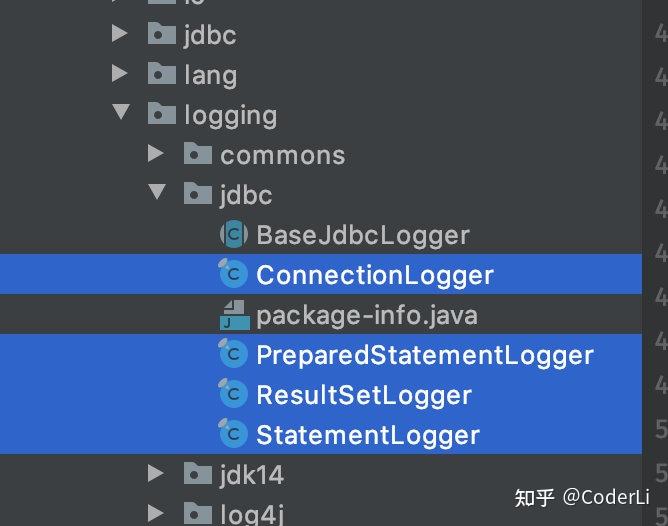Viewport: 668px width, 526px height.
Task: Click the logging package folder icon
Action: pos(162,114)
